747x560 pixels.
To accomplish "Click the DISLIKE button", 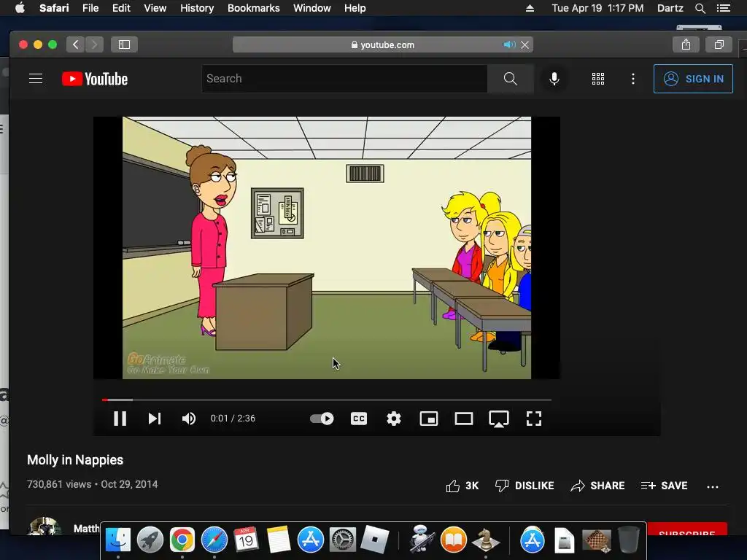I will coord(525,486).
